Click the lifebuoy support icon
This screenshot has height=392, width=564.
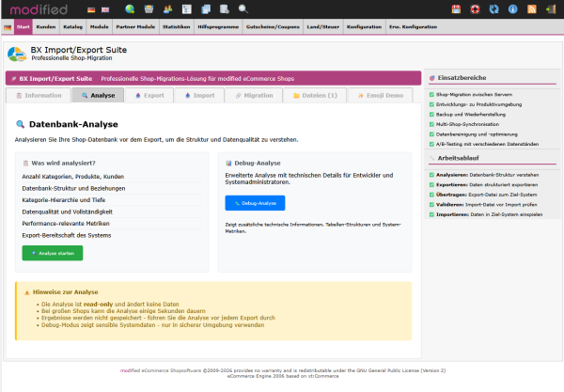click(x=477, y=9)
